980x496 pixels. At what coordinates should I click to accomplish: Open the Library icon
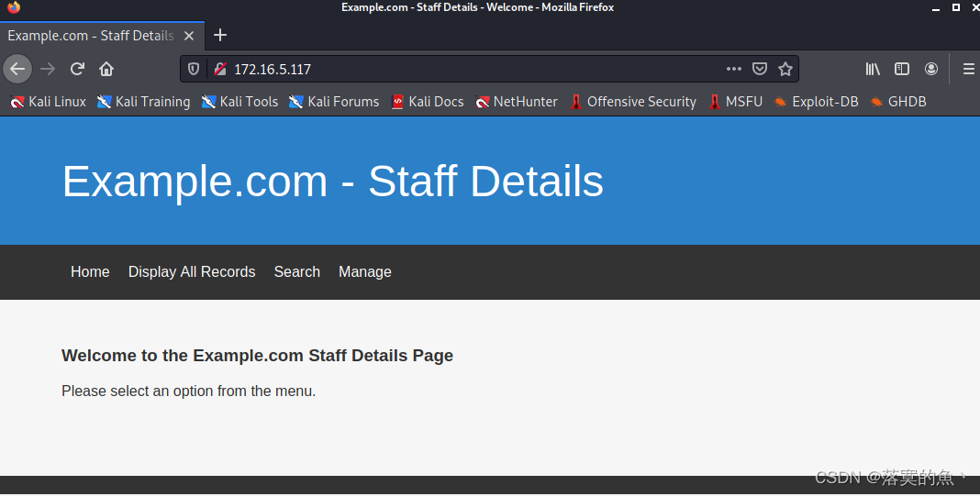pyautogui.click(x=873, y=69)
